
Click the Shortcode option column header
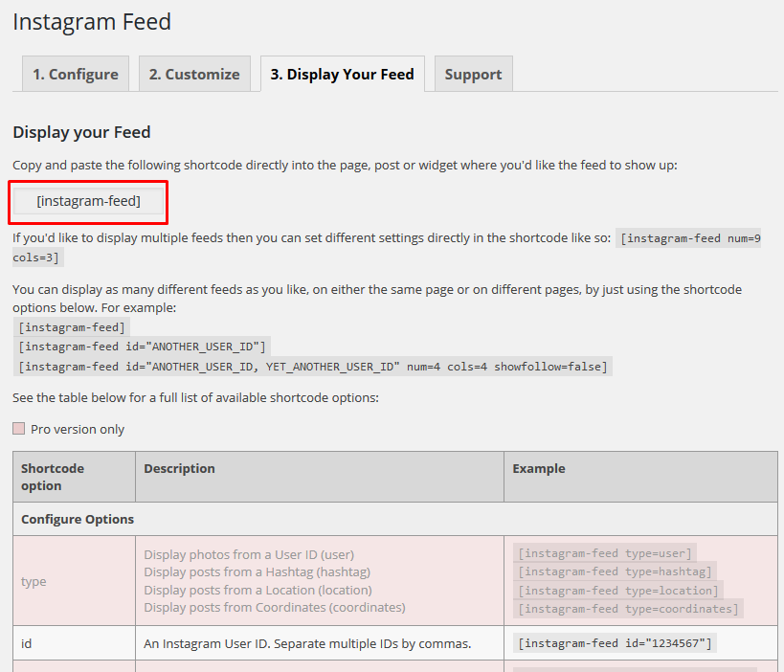click(x=53, y=477)
